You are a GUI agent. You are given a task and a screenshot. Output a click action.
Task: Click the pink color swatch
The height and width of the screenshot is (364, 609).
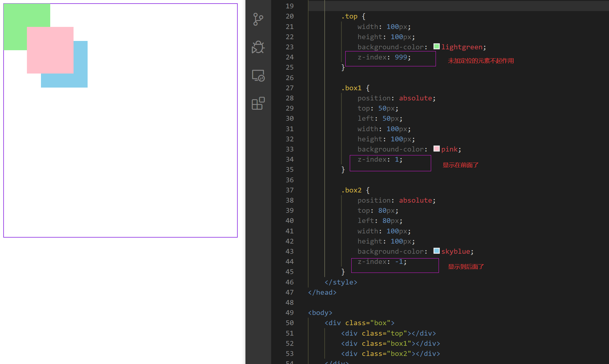click(436, 149)
